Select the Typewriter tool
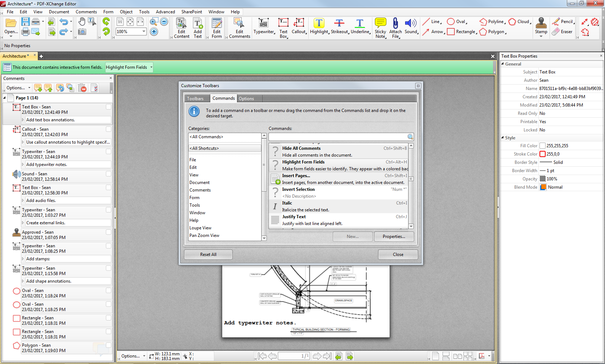 [x=264, y=27]
